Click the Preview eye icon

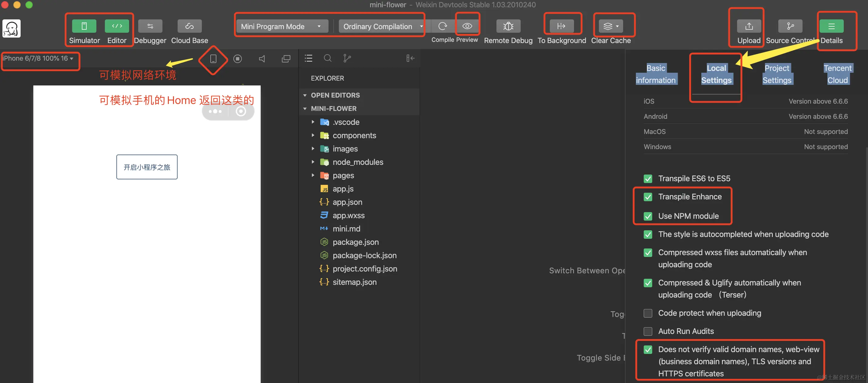pyautogui.click(x=467, y=26)
